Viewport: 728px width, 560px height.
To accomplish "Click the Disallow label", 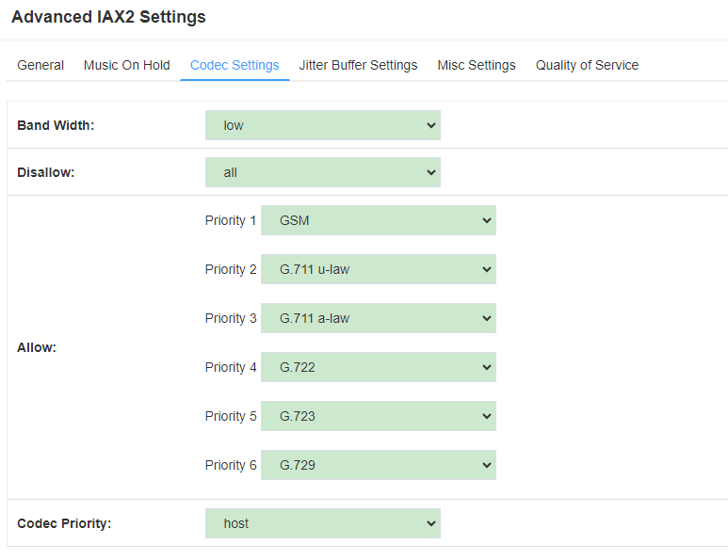I will click(x=46, y=172).
